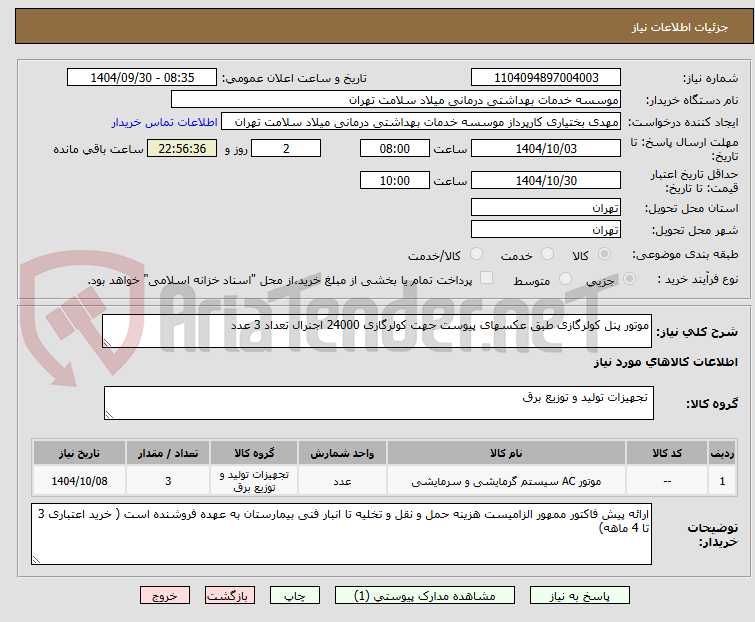The image size is (755, 622).
Task: Select the کالا radio button
Action: pos(604,254)
